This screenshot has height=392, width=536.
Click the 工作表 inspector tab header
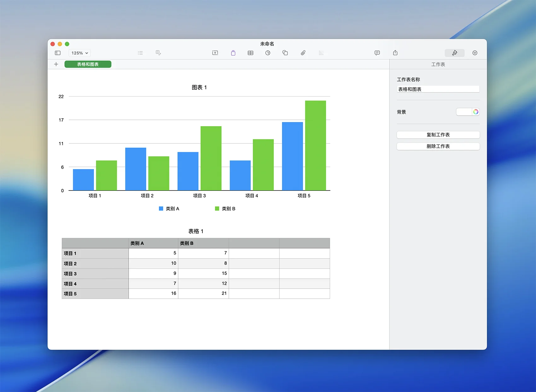(438, 64)
